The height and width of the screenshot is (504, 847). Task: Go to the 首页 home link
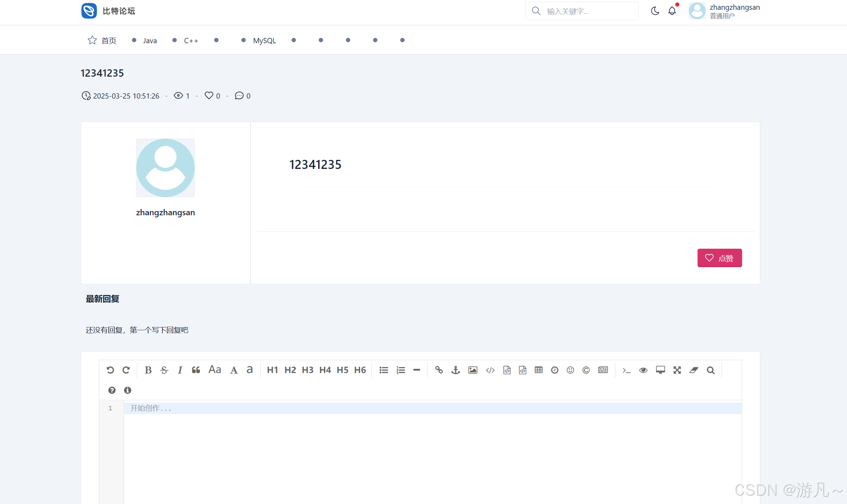click(x=108, y=40)
